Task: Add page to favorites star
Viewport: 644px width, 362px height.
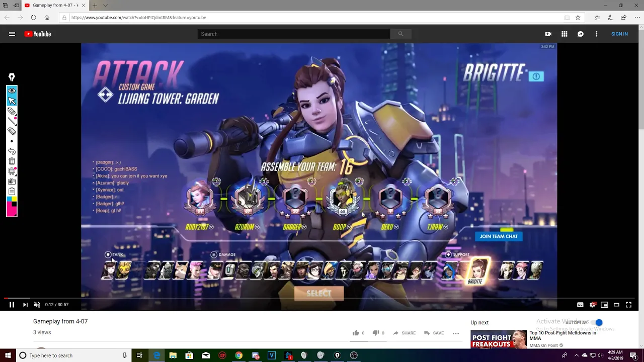Action: (x=578, y=18)
